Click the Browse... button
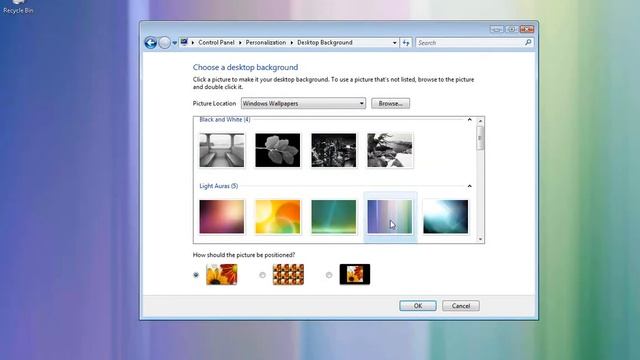 tap(391, 104)
